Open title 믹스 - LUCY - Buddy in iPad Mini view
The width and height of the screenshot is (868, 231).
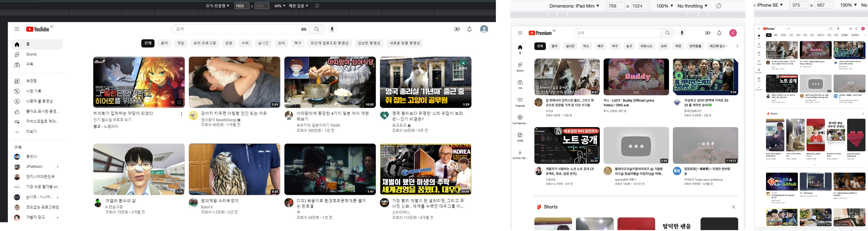[629, 103]
